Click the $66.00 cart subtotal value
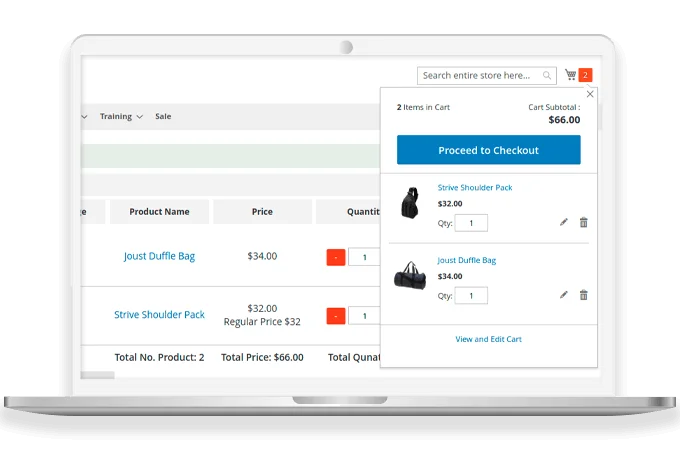 (x=564, y=120)
